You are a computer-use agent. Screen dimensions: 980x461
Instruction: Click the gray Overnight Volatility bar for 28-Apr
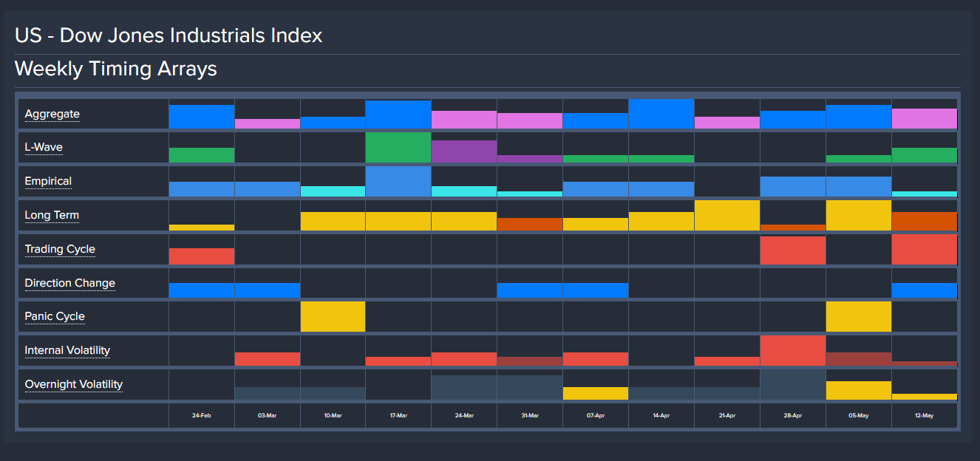click(x=793, y=385)
